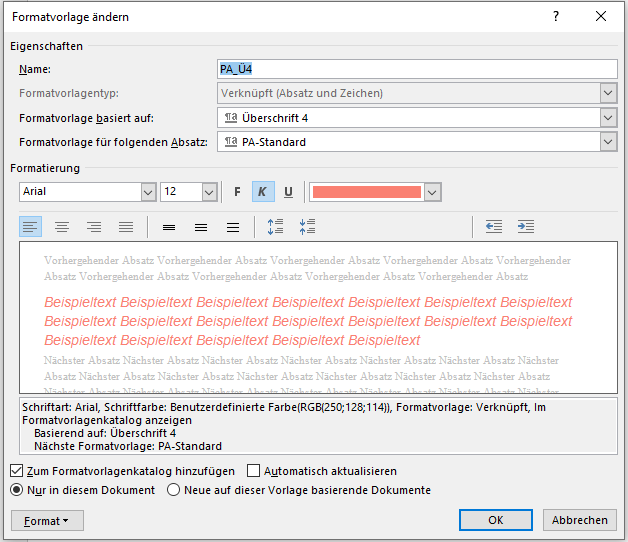The image size is (628, 542).
Task: Decrease the paragraph indent
Action: [494, 227]
